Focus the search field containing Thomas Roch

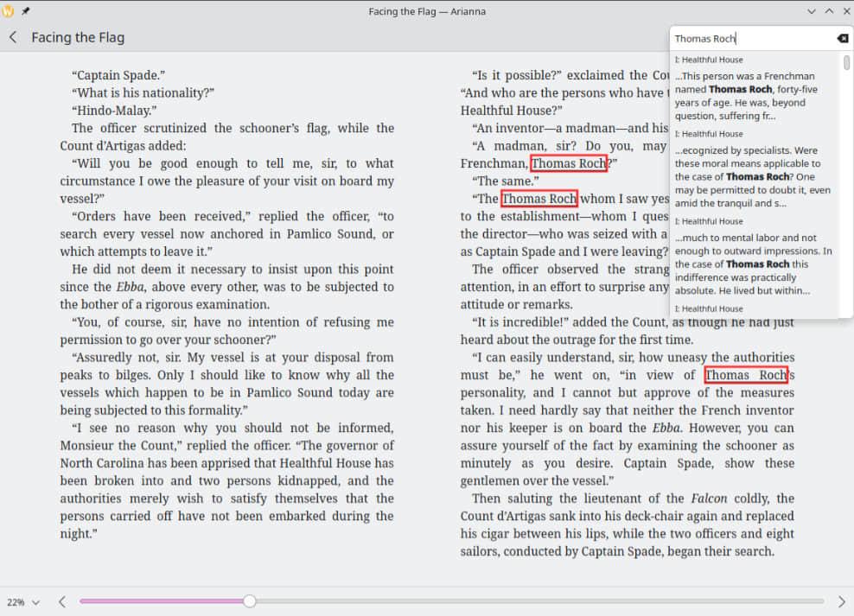tap(750, 39)
